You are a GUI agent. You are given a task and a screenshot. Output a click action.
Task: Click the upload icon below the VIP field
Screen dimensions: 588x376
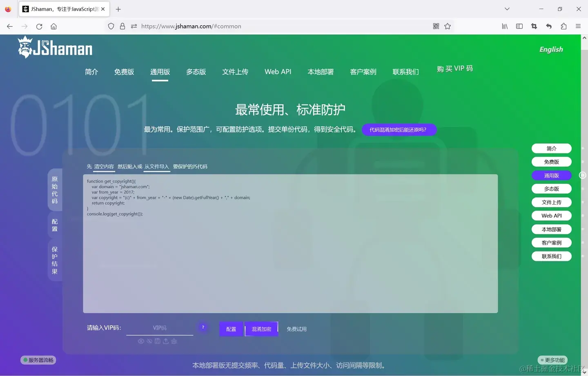[x=166, y=341]
